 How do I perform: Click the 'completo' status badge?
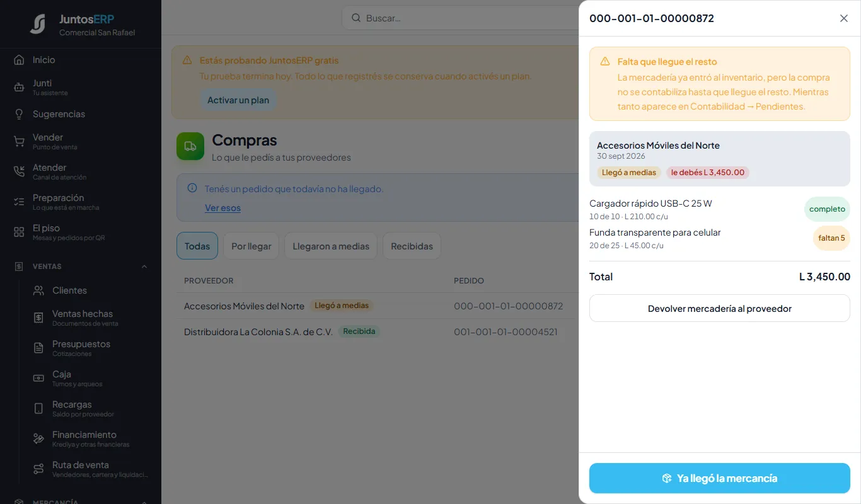click(x=827, y=209)
